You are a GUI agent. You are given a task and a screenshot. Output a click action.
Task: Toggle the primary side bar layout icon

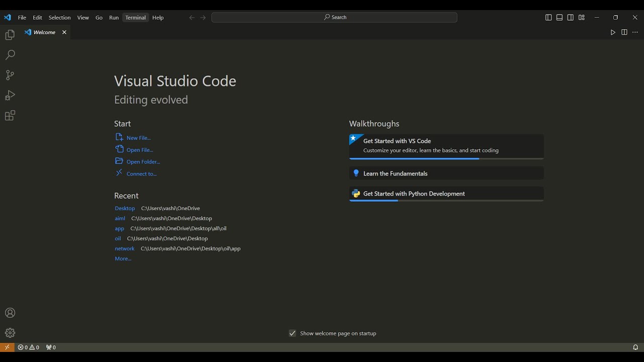(548, 18)
